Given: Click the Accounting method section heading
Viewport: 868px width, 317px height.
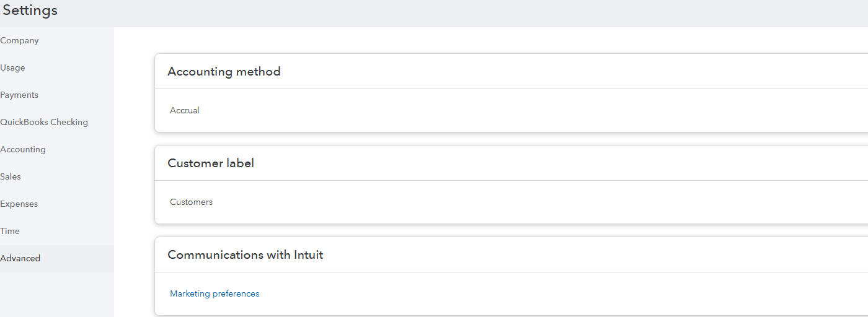Looking at the screenshot, I should pyautogui.click(x=224, y=72).
